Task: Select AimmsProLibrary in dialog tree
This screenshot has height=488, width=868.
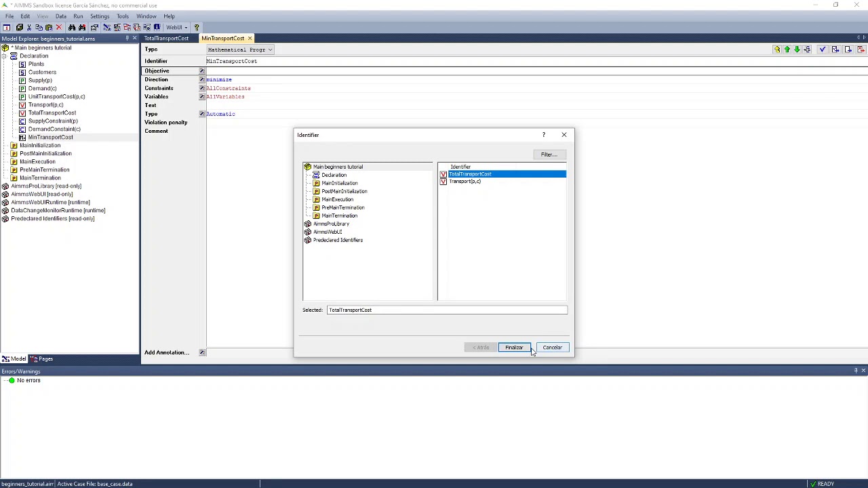Action: (x=331, y=224)
